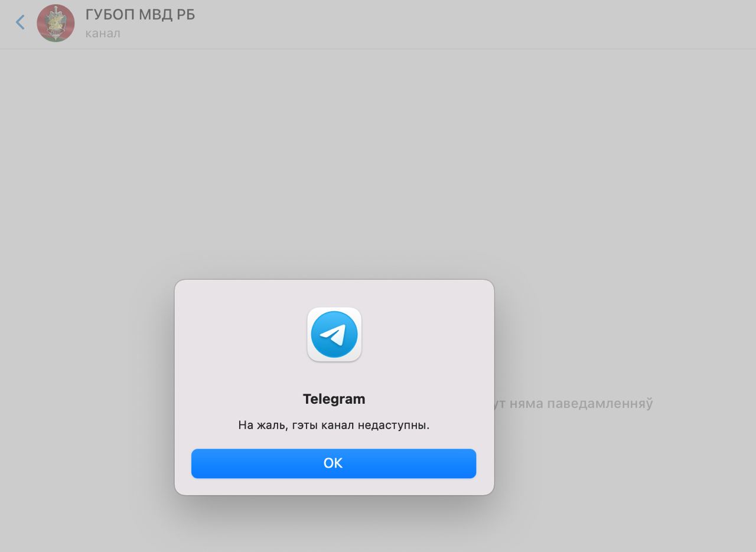Click the word 'паведамленняў' in the background chat
Screen dimensions: 756x552
pos(600,404)
